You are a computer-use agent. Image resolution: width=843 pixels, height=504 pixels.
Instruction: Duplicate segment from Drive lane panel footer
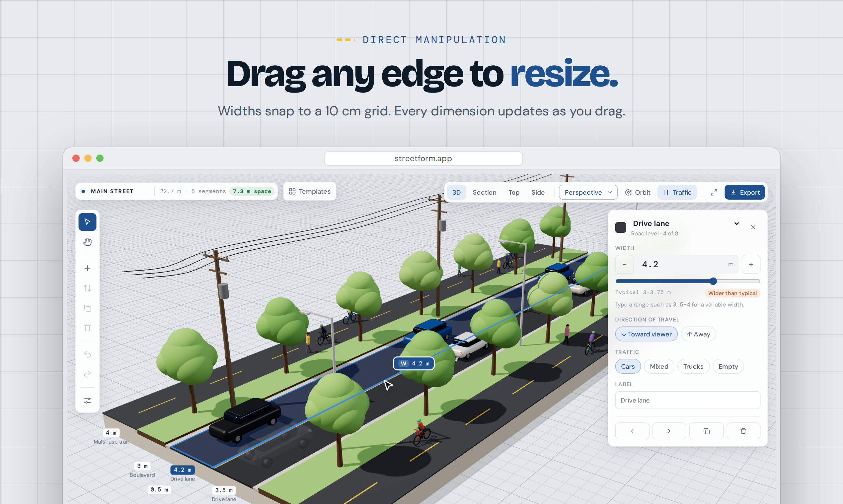706,431
